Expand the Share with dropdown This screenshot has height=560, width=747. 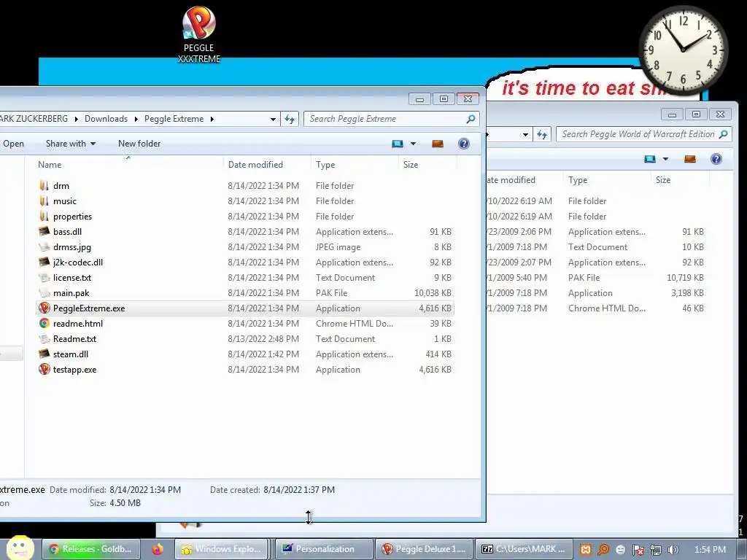(x=71, y=144)
